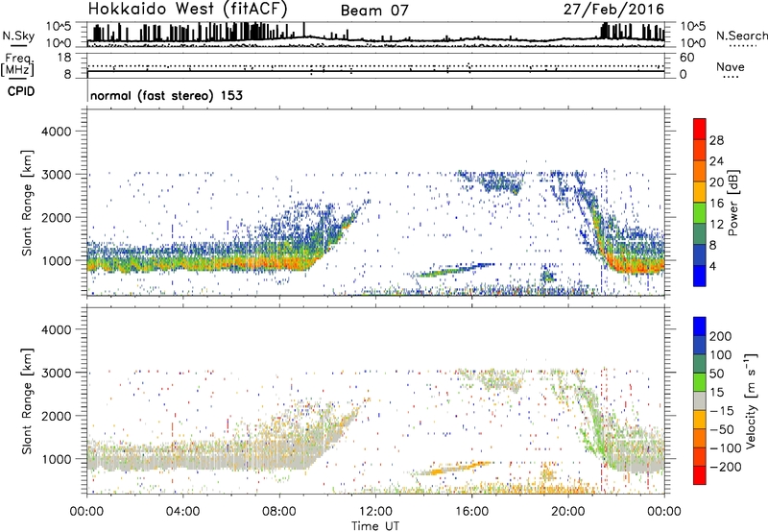768x532 pixels.
Task: Click the blue bottom of power colorbar
Action: pyautogui.click(x=700, y=277)
